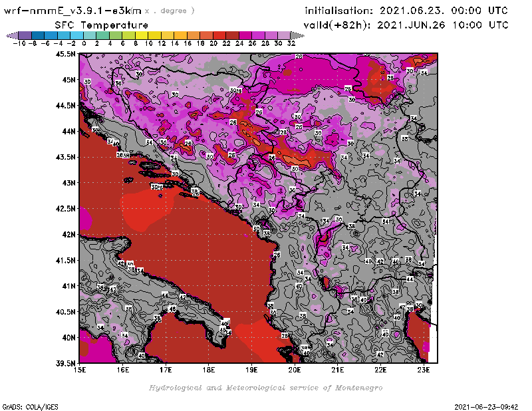This screenshot has width=532, height=411.
Task: Click the 'SFC Temperature' title
Action: click(102, 25)
